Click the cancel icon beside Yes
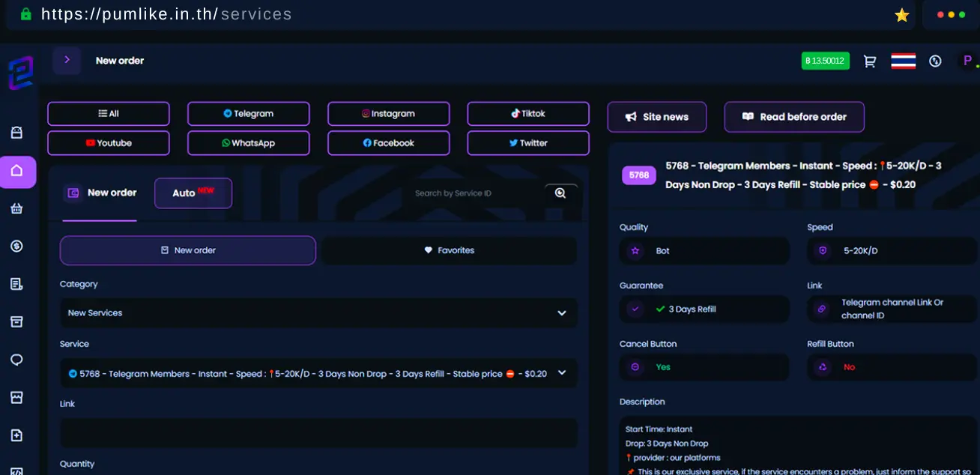 tap(635, 367)
